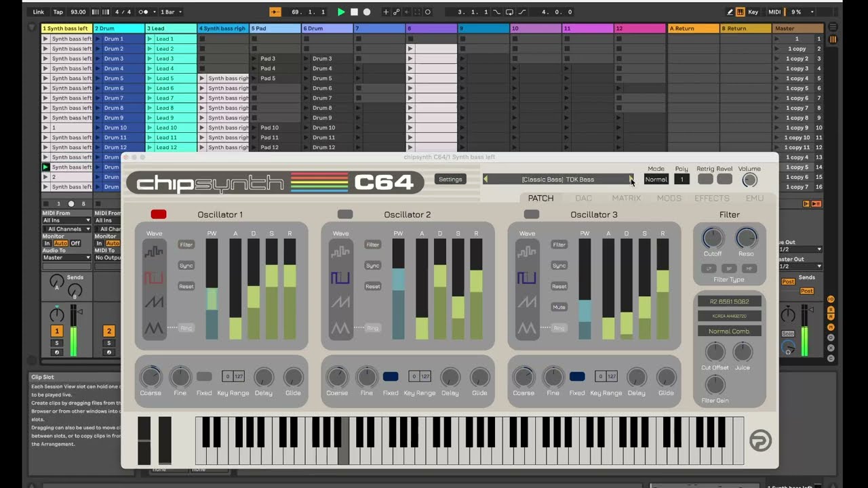Click Oscillator 3 Reset button
The width and height of the screenshot is (868, 488).
coord(559,287)
